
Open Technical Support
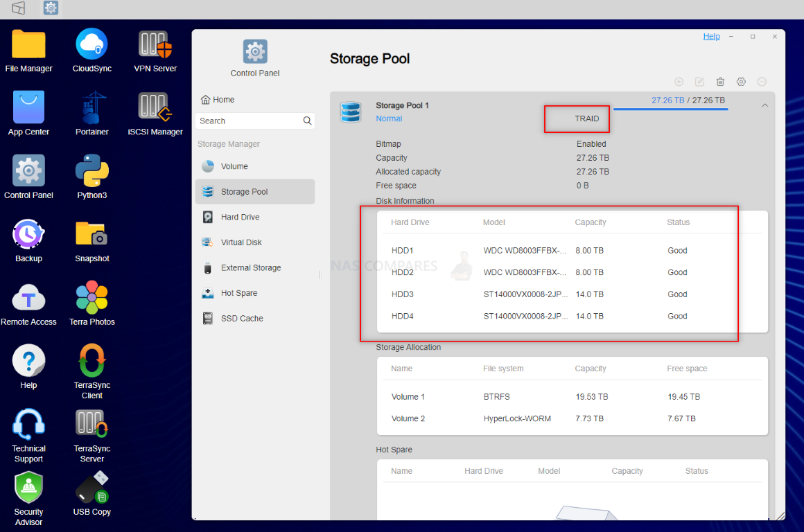tap(28, 436)
